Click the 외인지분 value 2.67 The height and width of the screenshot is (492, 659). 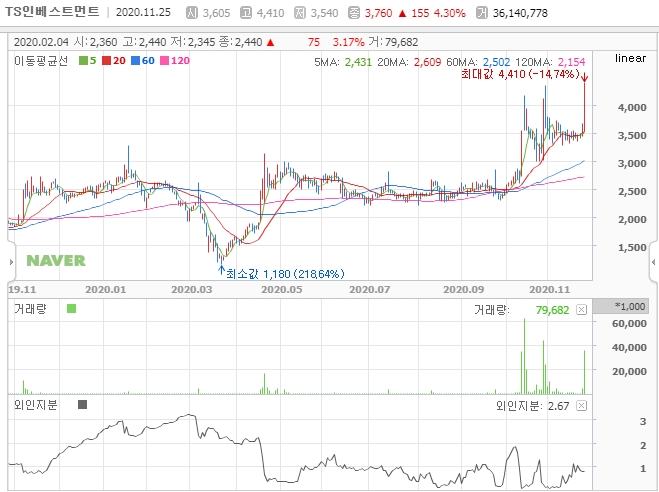pyautogui.click(x=559, y=406)
